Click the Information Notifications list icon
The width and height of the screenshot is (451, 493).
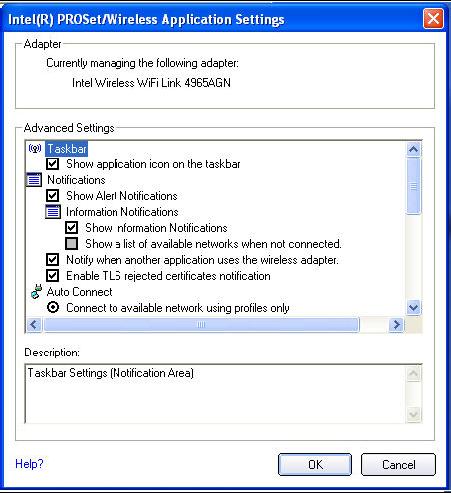(53, 212)
